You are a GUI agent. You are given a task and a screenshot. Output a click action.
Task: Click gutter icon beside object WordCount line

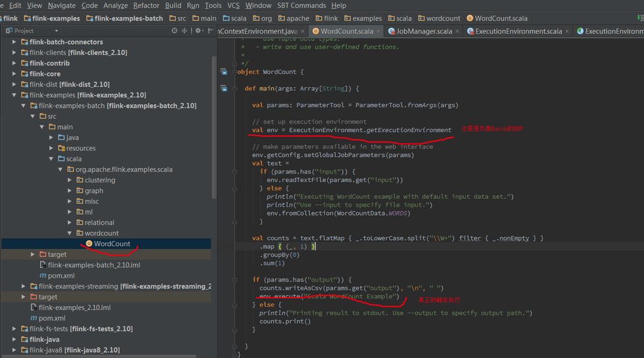224,72
